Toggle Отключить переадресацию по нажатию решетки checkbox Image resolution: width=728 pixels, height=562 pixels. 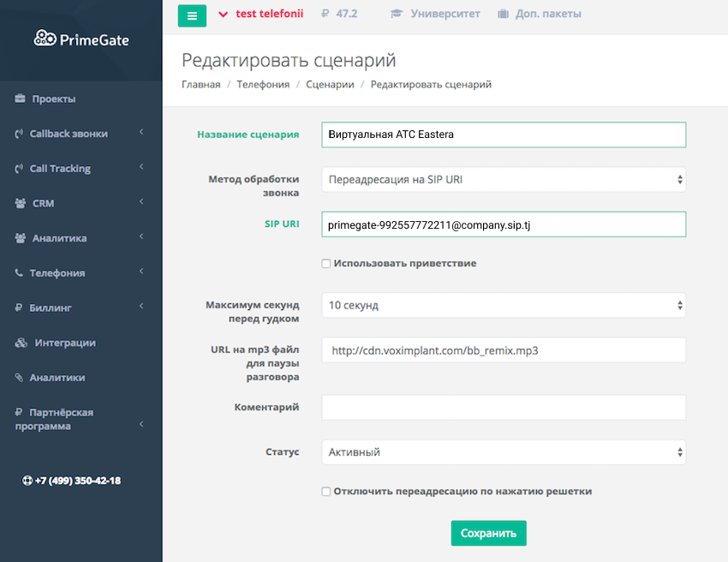click(x=326, y=492)
